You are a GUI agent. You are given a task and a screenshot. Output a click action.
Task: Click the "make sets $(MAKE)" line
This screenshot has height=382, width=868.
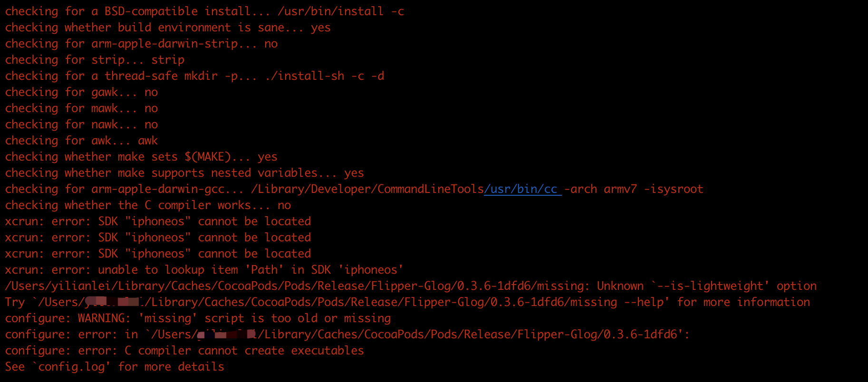pyautogui.click(x=141, y=157)
